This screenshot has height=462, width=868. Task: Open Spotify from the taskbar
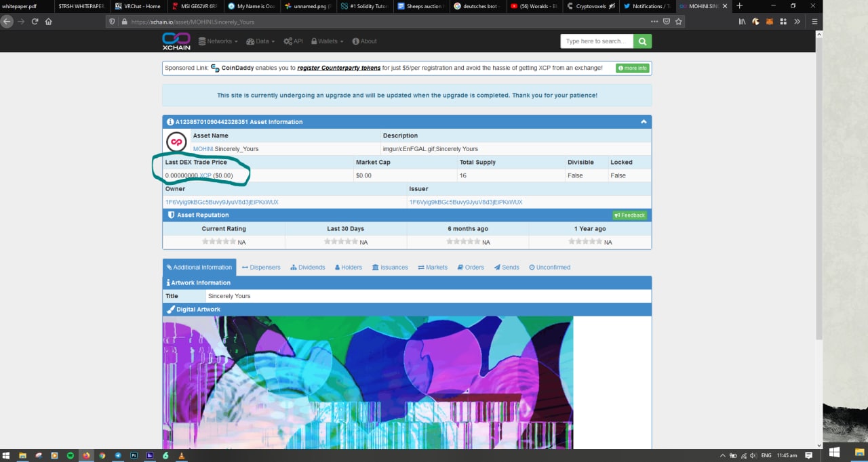[x=70, y=455]
